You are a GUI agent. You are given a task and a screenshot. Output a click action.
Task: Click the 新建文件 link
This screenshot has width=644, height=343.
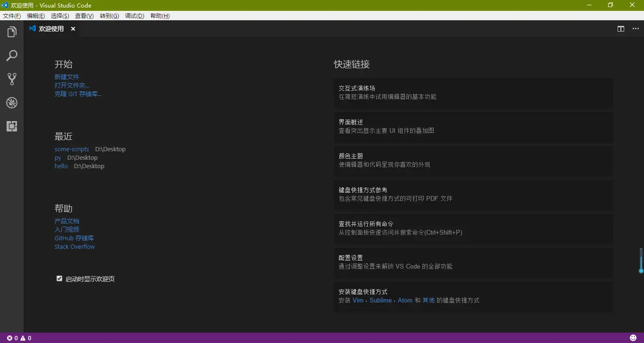[x=67, y=77]
